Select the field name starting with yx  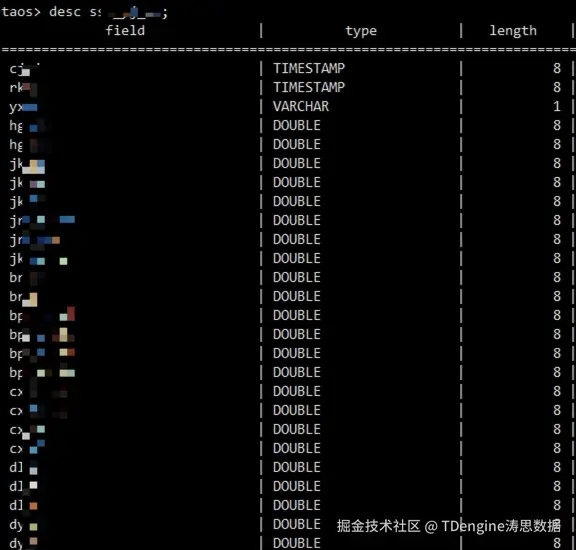pyautogui.click(x=23, y=107)
